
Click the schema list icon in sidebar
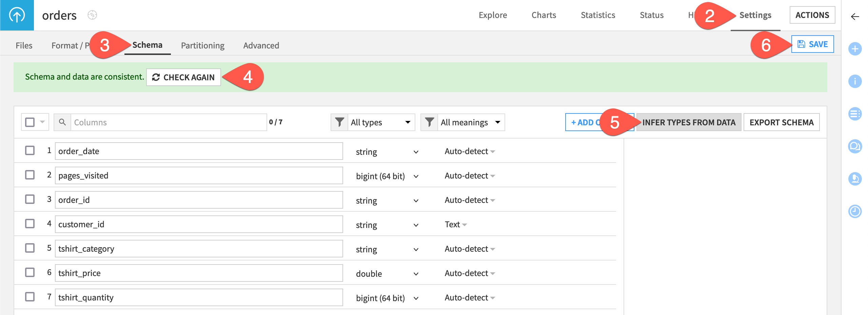[855, 114]
